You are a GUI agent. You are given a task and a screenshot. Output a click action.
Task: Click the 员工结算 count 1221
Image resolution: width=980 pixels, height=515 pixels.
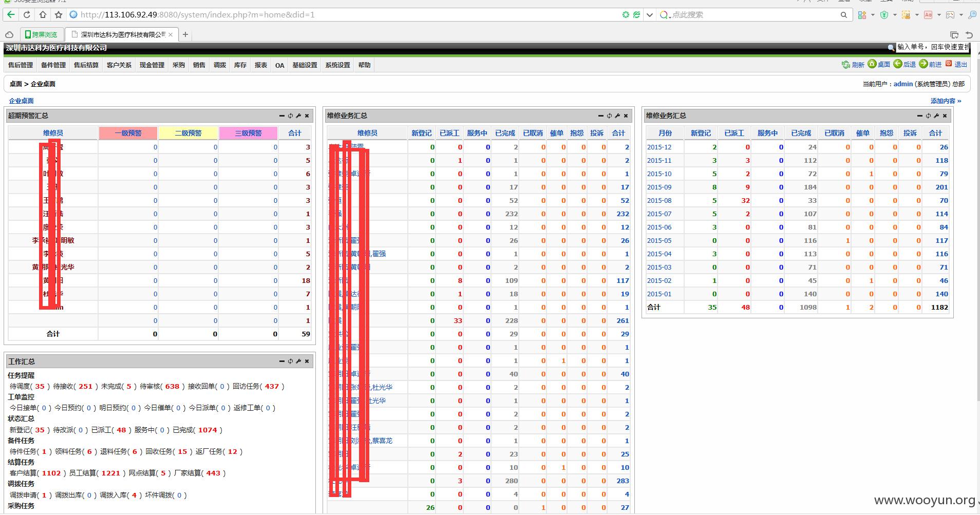(x=110, y=473)
